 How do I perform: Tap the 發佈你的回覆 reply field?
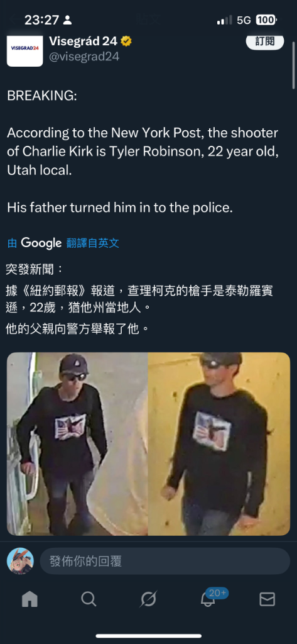point(165,560)
